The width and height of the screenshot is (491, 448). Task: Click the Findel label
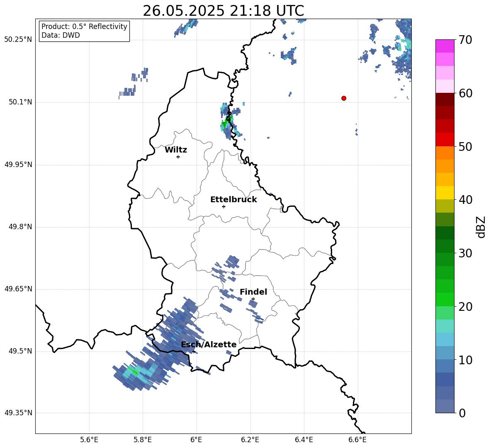click(253, 292)
